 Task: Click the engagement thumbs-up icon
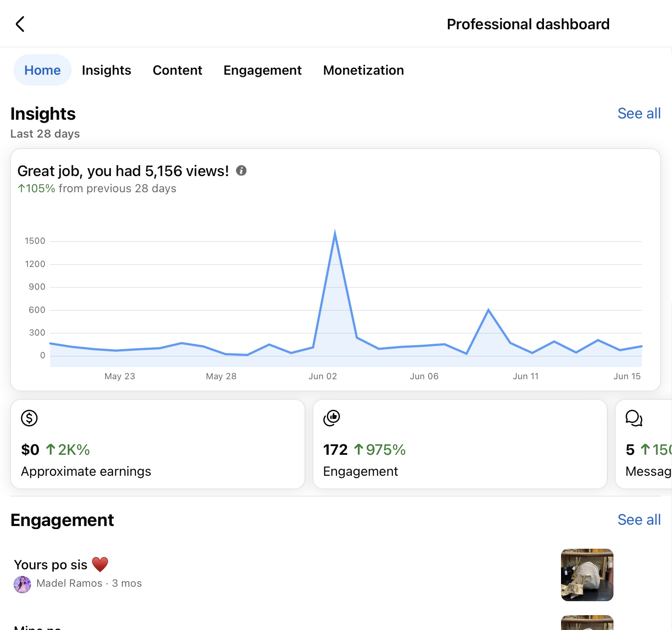click(x=332, y=418)
